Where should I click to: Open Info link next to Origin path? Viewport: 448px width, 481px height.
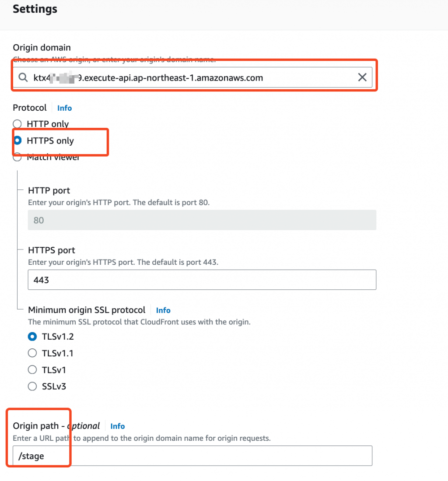pos(118,426)
